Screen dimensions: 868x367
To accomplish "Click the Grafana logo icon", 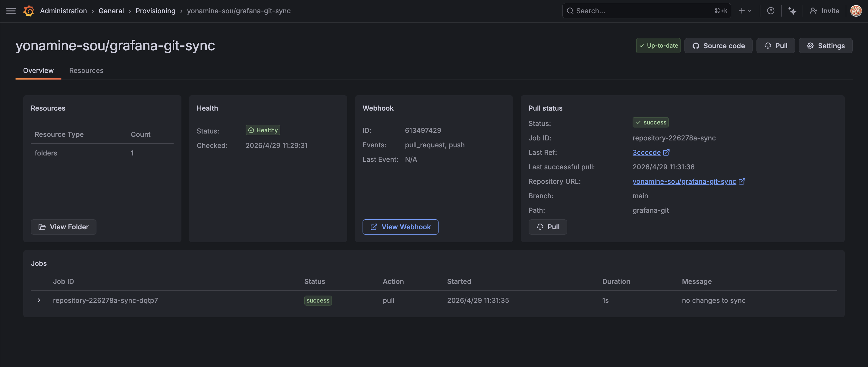I will point(29,11).
